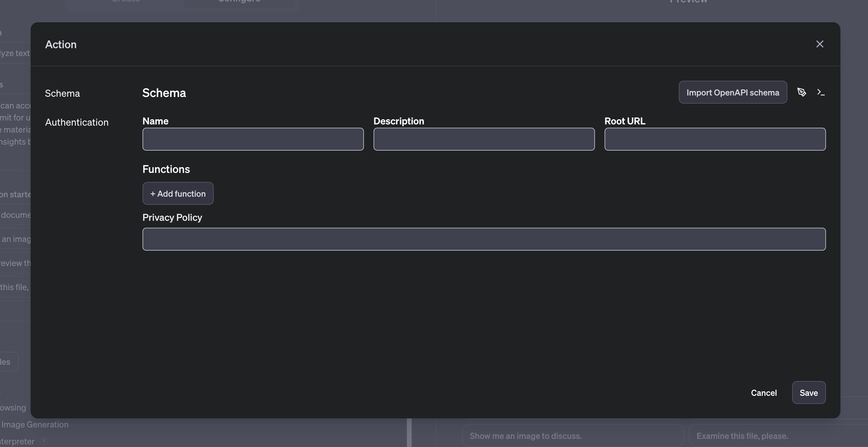Open the Schema section
Image resolution: width=868 pixels, height=447 pixels.
[62, 93]
